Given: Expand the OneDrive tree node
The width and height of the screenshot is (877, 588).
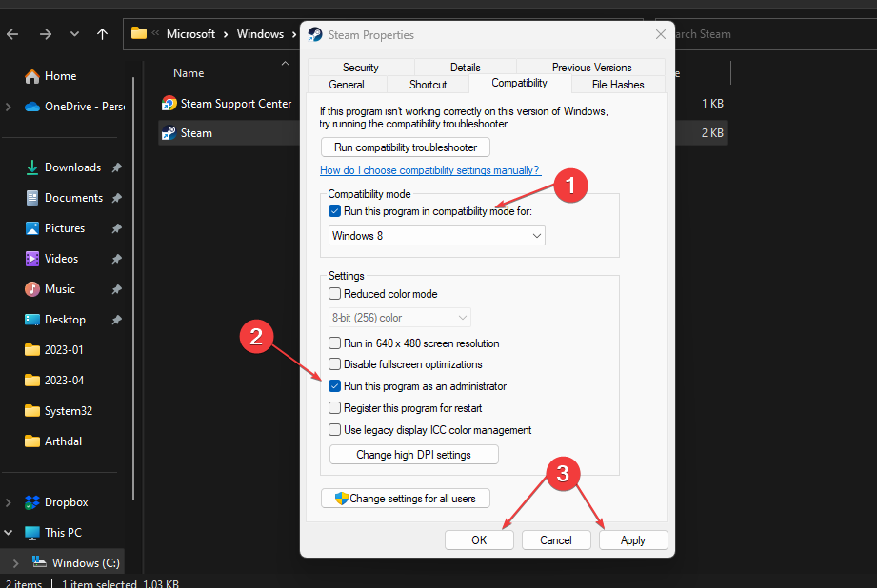Looking at the screenshot, I should (9, 107).
